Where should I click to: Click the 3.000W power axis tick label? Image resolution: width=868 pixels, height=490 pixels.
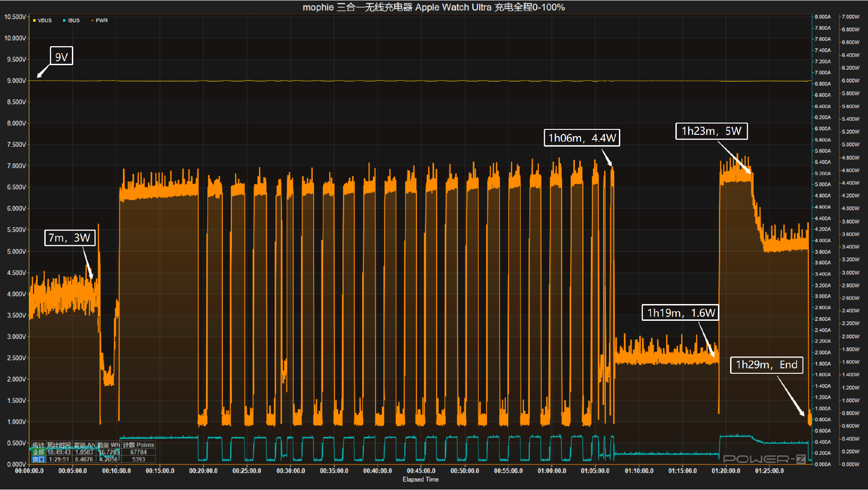pos(850,272)
